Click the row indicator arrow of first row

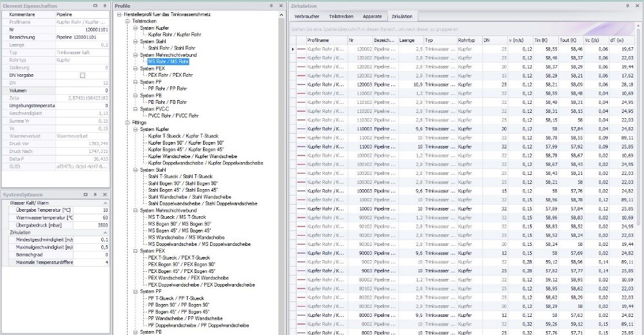[x=293, y=49]
